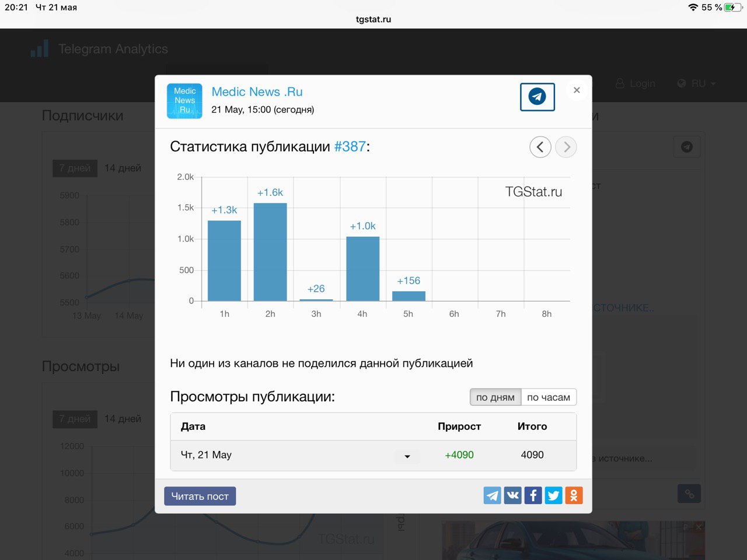Share post via Telegram icon
Viewport: 747px width, 560px height.
493,495
